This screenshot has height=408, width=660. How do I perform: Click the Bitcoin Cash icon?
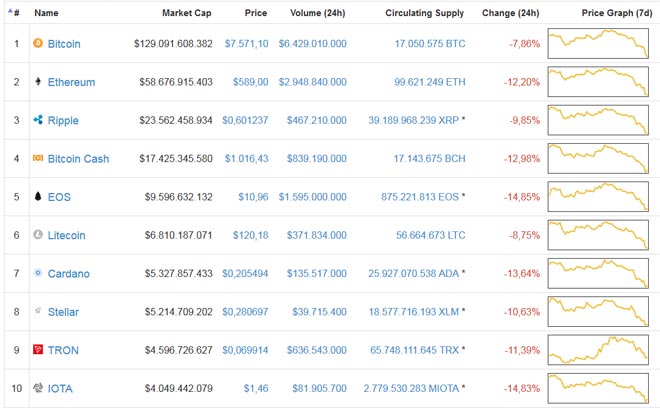click(38, 158)
